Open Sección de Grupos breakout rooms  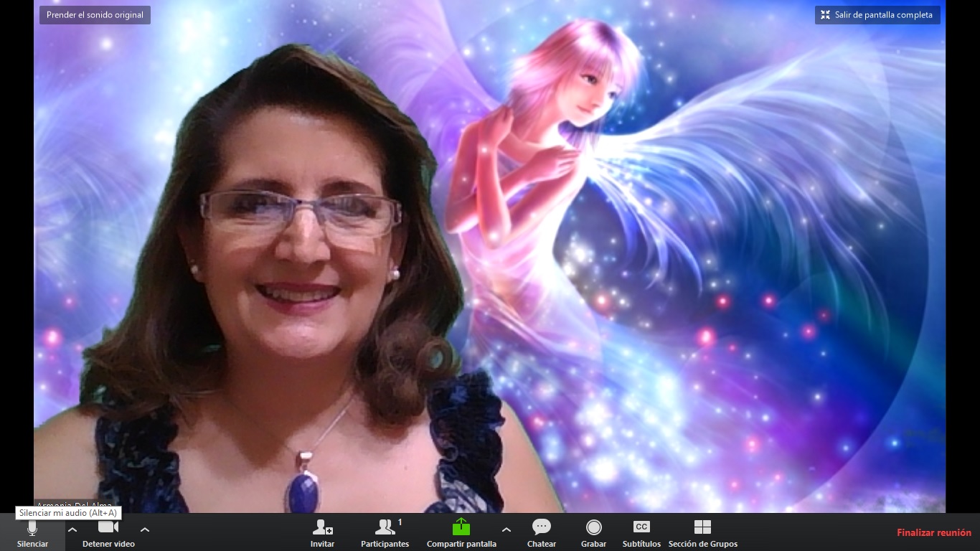[702, 527]
